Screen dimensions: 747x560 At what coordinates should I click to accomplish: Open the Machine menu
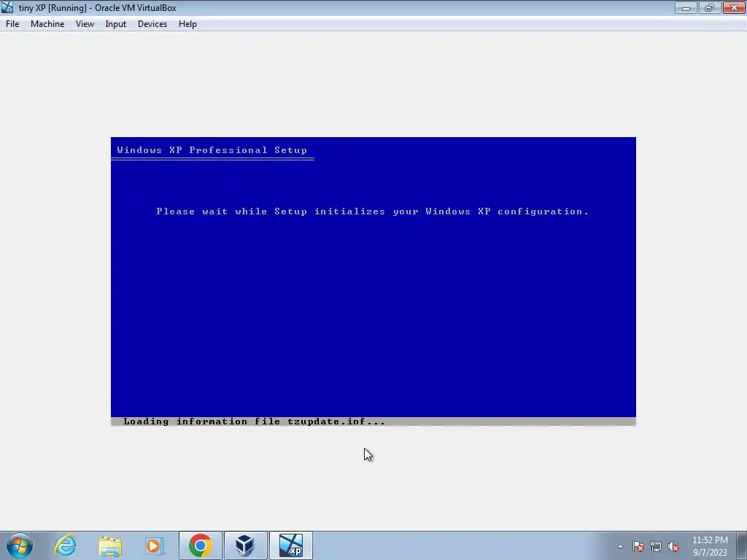[x=47, y=24]
